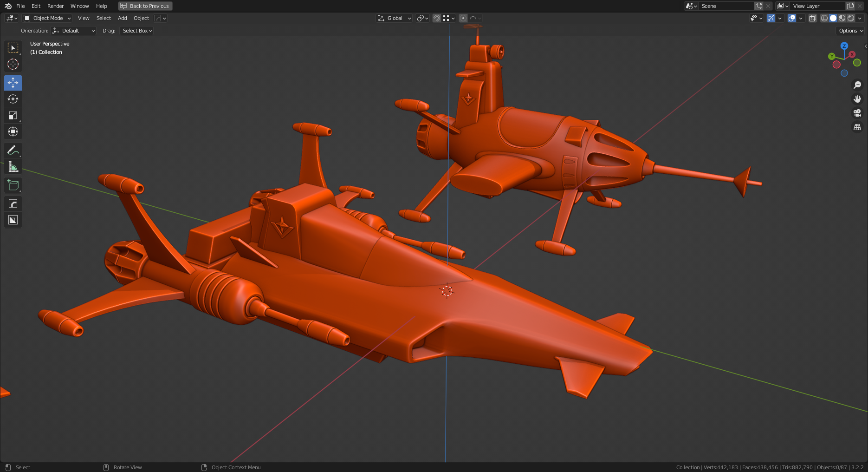Switch to rendered viewport shading

coord(851,18)
